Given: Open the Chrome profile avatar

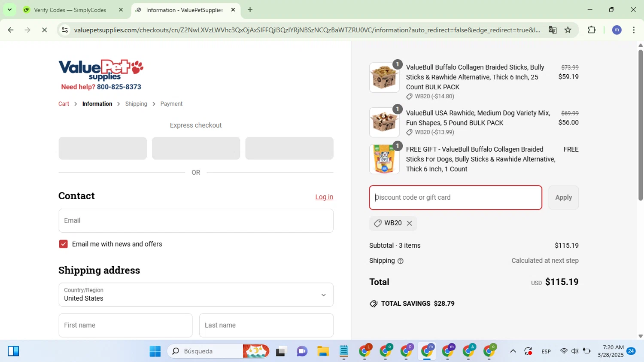Looking at the screenshot, I should (617, 30).
